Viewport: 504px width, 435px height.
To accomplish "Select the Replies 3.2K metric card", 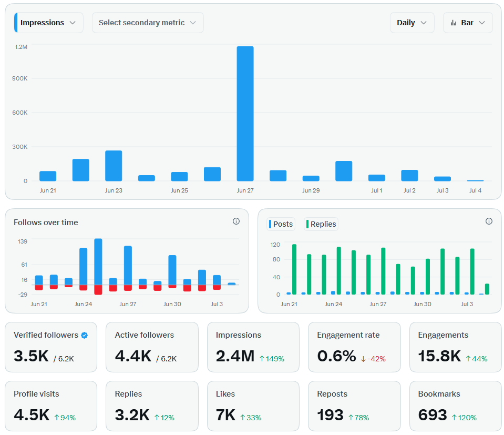I will 152,406.
